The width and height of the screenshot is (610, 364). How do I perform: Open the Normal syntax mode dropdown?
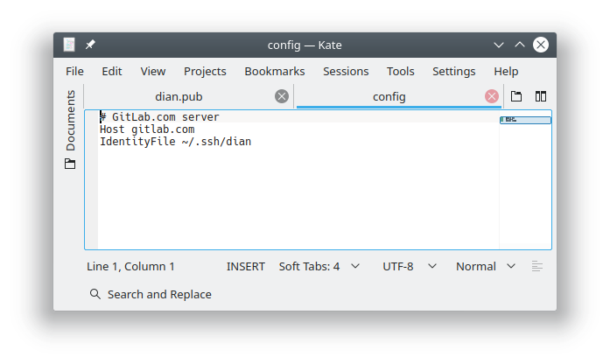pos(485,266)
